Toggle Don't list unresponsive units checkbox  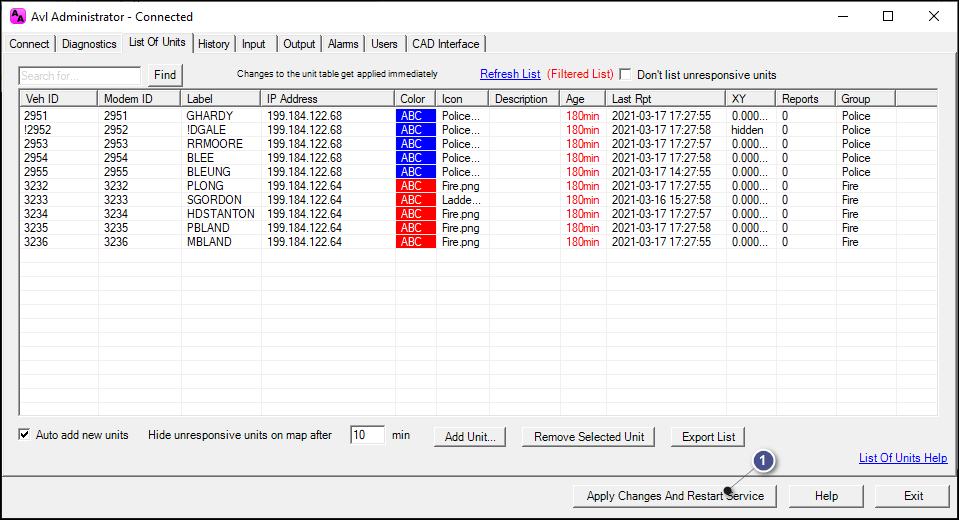tap(625, 75)
